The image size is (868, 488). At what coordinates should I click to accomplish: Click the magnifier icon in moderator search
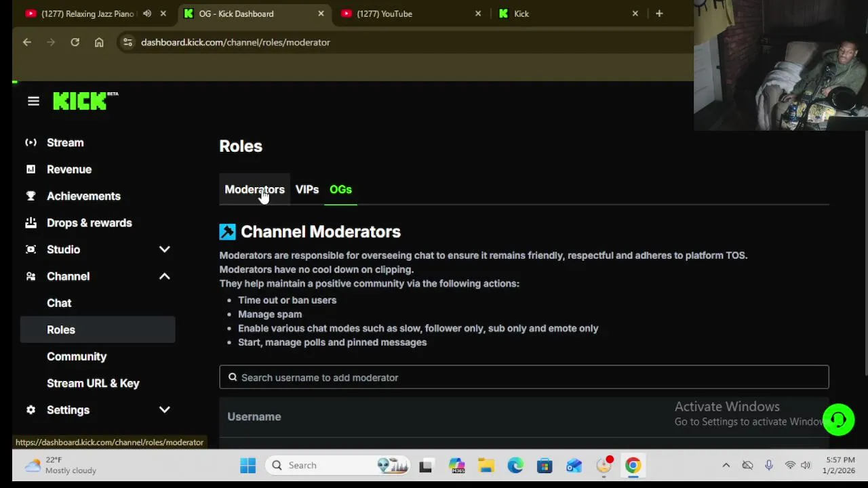[233, 378]
